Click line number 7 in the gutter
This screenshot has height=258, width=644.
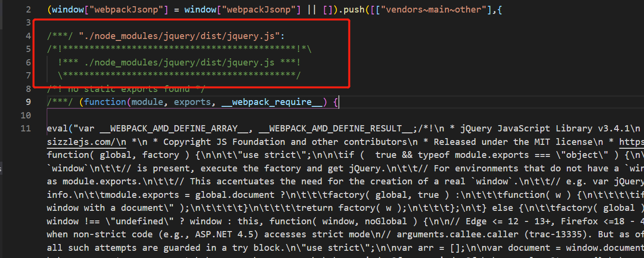point(28,76)
